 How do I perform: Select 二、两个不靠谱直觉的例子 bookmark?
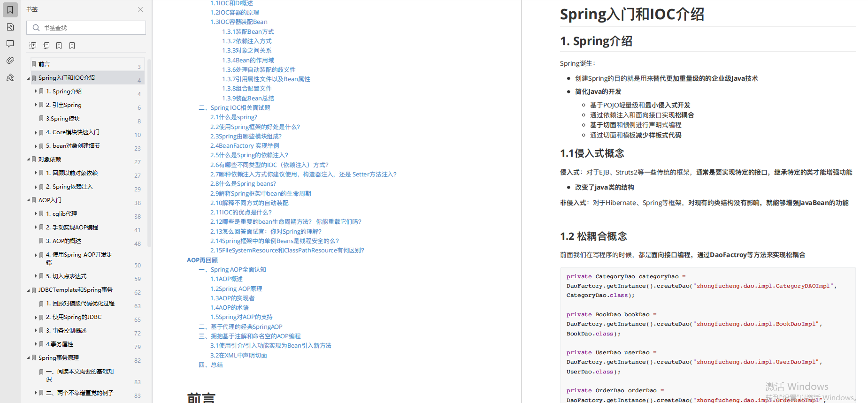click(80, 393)
